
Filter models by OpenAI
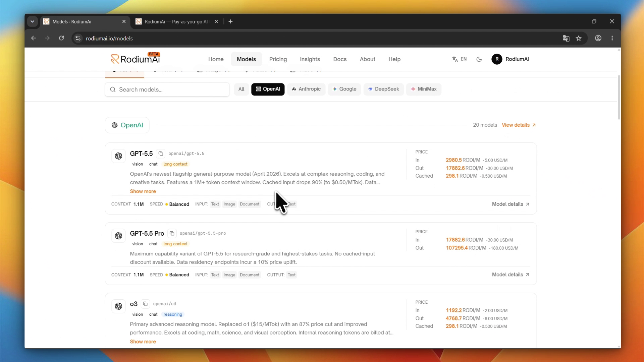[x=268, y=89]
